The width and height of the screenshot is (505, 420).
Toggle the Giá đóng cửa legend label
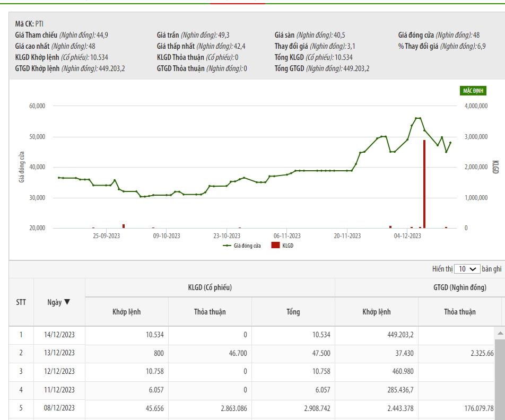click(x=248, y=246)
